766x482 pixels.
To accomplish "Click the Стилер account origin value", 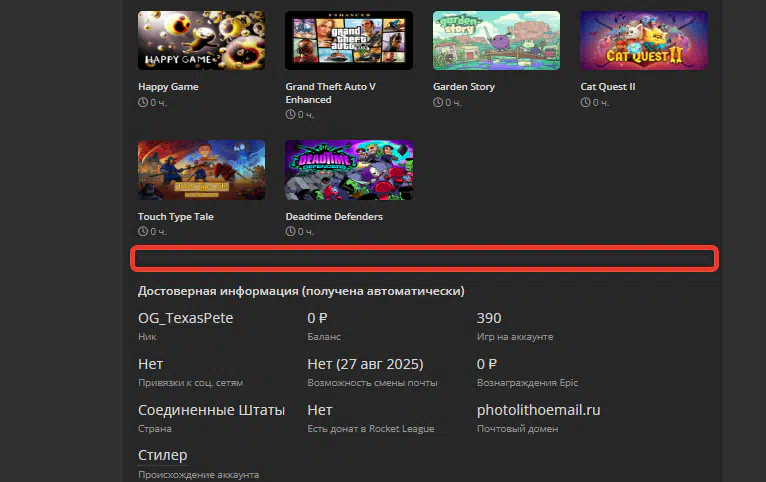I will (x=162, y=455).
